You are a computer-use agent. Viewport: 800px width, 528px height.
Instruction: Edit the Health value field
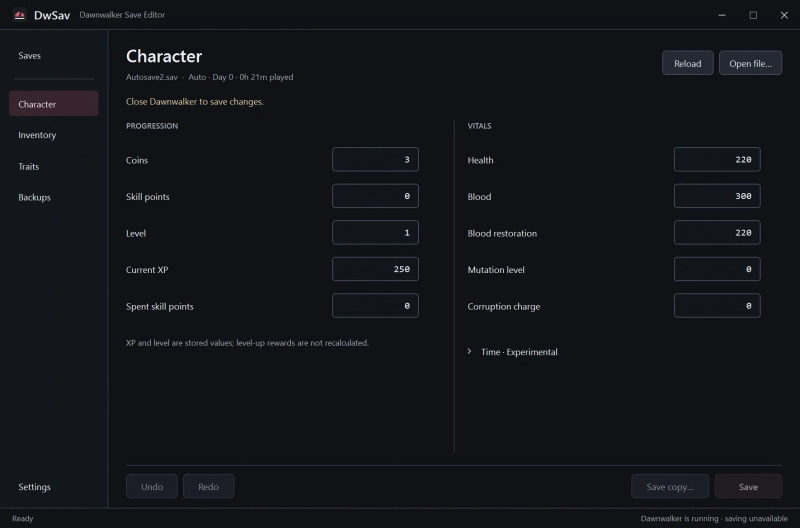point(717,160)
